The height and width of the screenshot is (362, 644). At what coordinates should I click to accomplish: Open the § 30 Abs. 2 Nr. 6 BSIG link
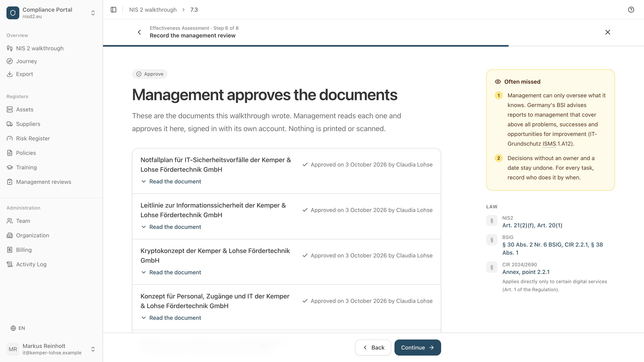[552, 249]
